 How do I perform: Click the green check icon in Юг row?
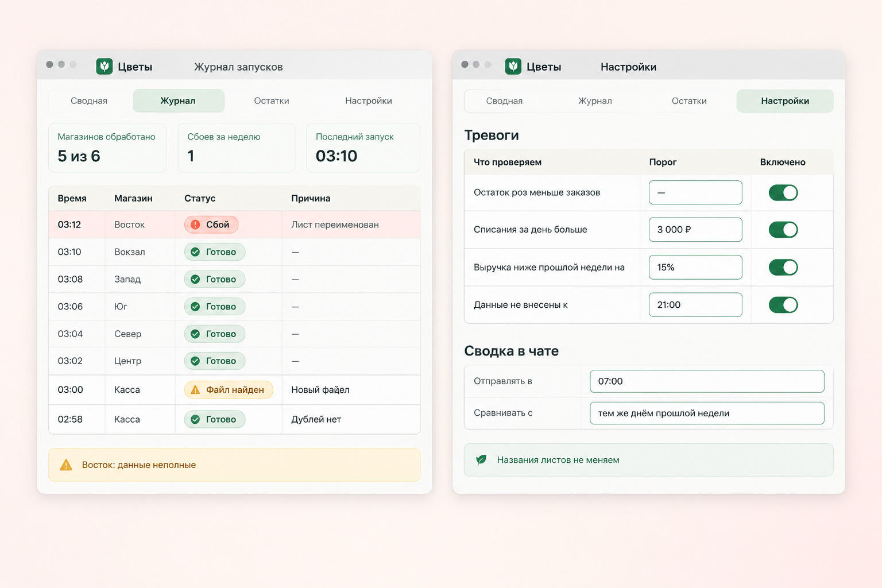[195, 307]
